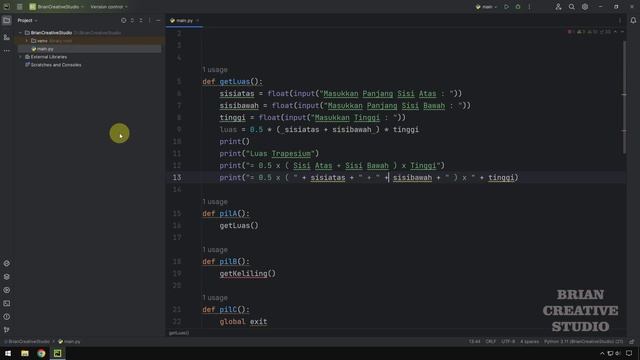The height and width of the screenshot is (360, 640).
Task: Open Search Everywhere magnifier
Action: 571,7
